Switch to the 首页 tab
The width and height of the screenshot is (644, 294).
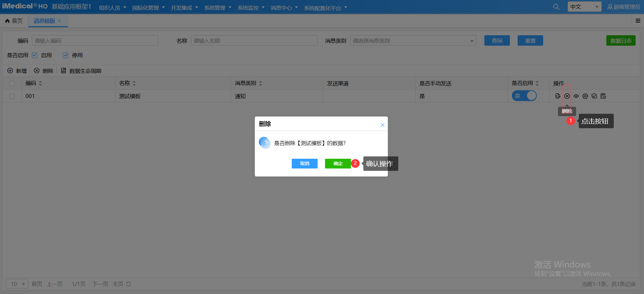(14, 21)
